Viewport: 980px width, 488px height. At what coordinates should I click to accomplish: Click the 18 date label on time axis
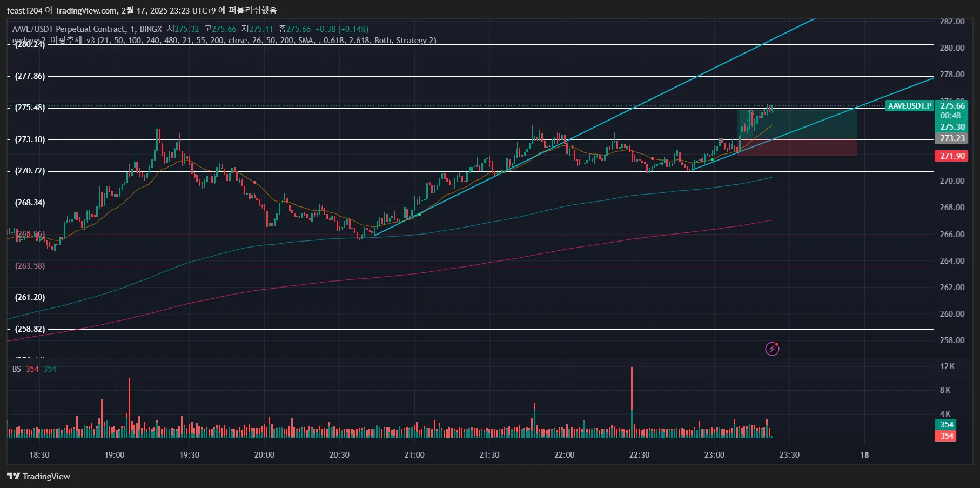[x=864, y=455]
